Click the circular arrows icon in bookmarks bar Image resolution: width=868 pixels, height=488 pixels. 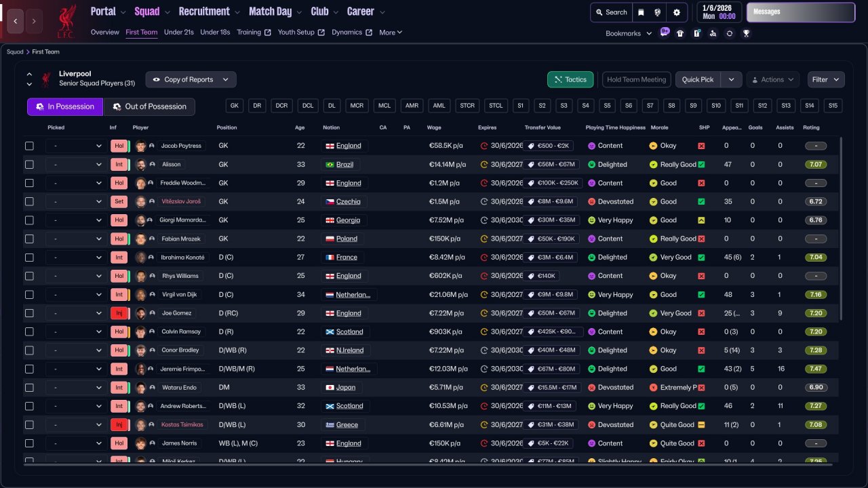pos(729,33)
